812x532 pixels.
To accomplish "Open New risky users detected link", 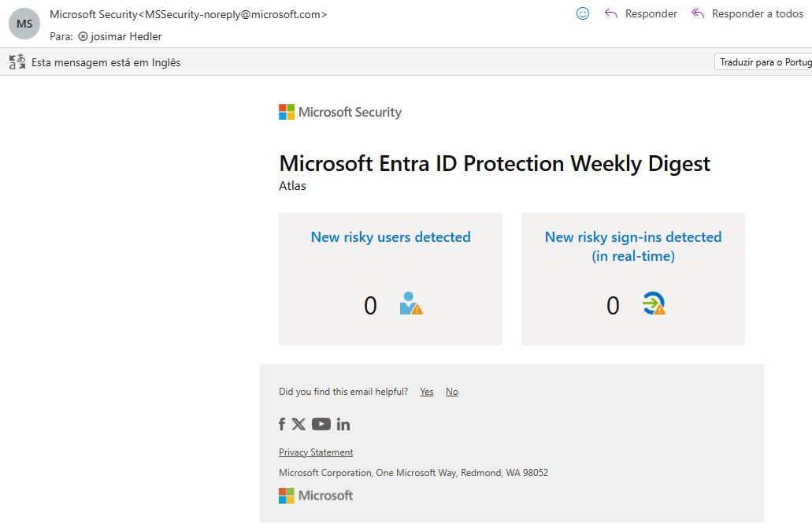I will [x=391, y=236].
